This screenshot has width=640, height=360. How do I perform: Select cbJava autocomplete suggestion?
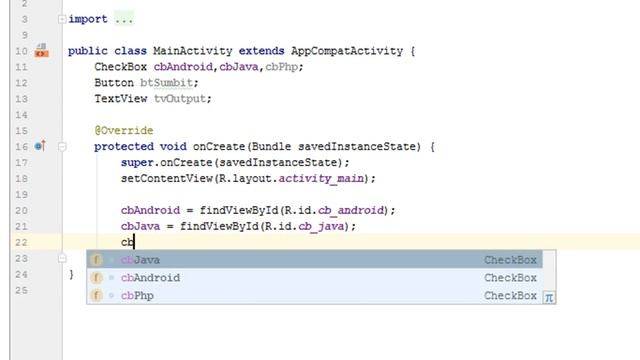[x=314, y=260]
